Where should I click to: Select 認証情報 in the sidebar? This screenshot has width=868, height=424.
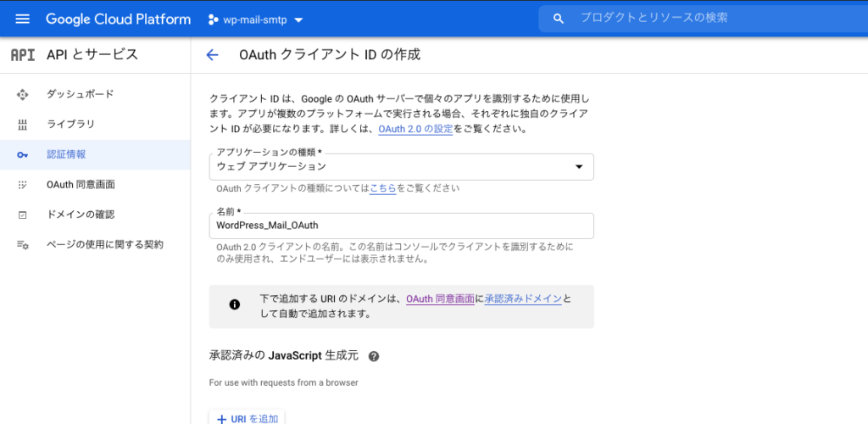[66, 154]
